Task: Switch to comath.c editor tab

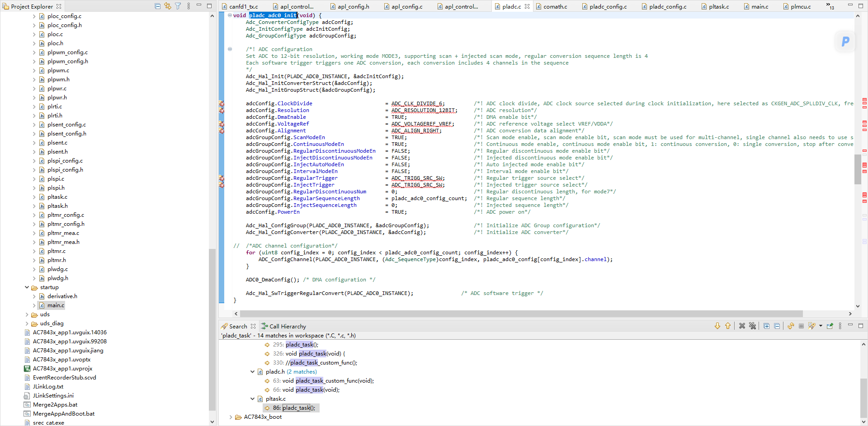Action: [555, 6]
